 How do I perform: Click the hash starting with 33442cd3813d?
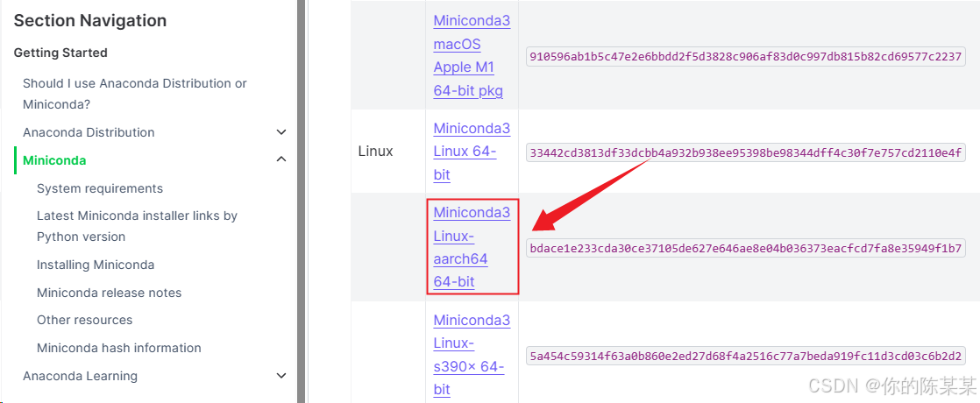(746, 152)
